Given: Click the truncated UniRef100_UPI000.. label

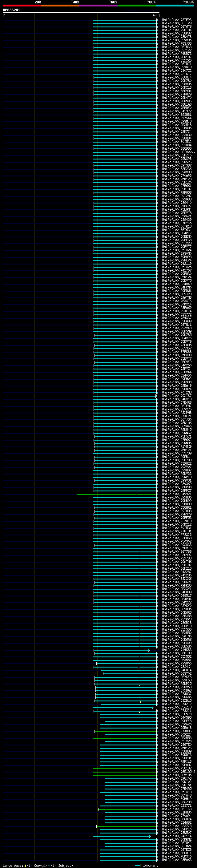Looking at the screenshot, I should coord(178,152).
